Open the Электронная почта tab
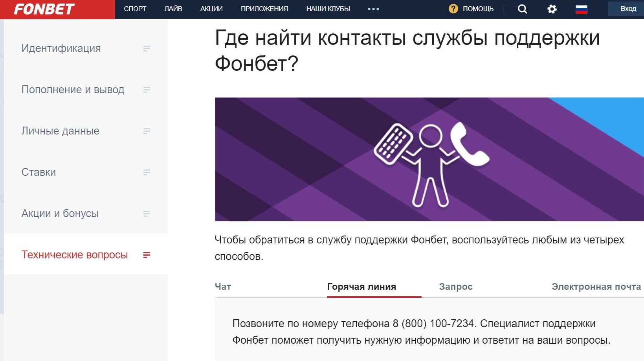 pos(596,287)
